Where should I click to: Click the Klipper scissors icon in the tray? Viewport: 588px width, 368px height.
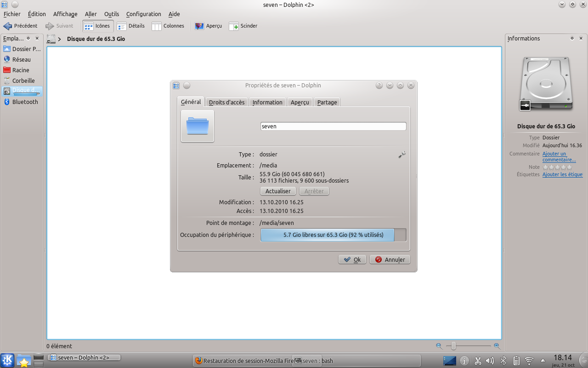tap(478, 361)
